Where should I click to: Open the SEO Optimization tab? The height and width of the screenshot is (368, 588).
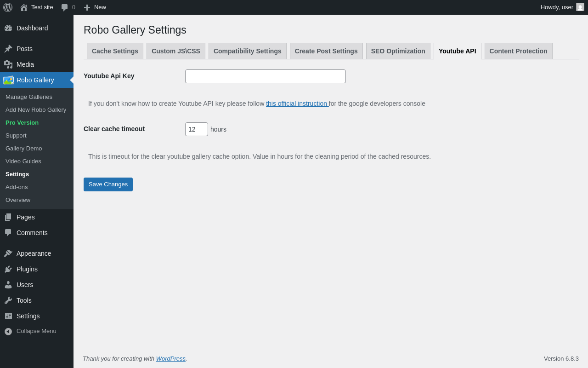(398, 51)
